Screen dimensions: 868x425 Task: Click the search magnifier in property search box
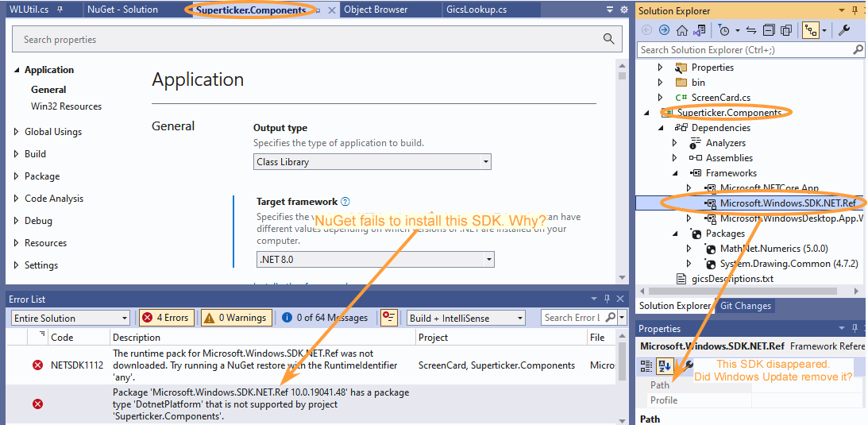[608, 39]
